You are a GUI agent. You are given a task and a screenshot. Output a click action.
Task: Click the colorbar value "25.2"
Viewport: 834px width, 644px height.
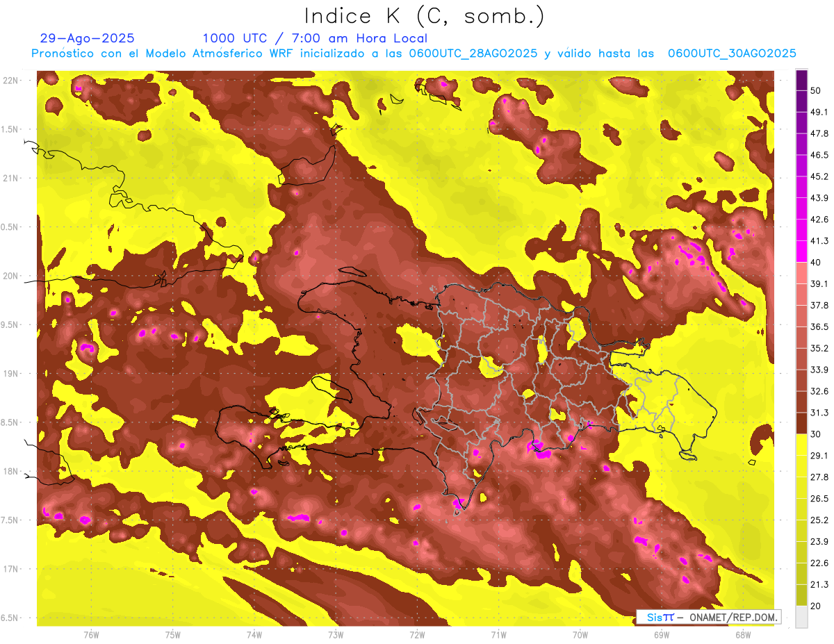point(819,520)
